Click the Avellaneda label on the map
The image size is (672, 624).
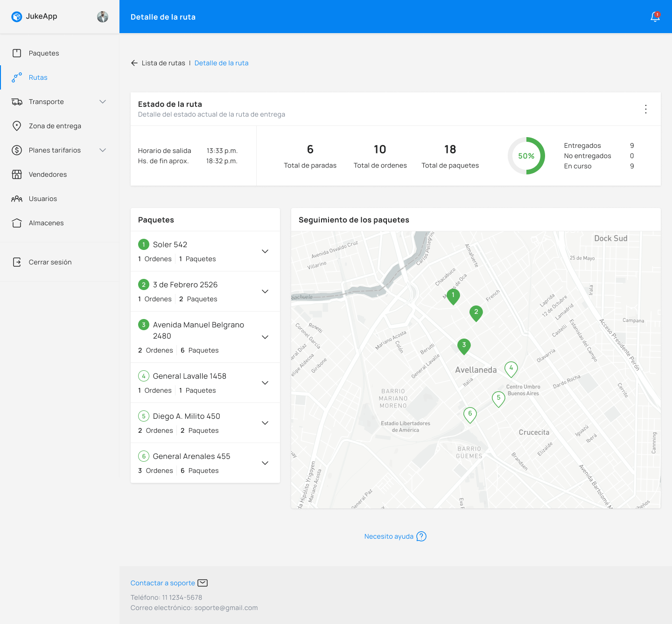(x=476, y=370)
